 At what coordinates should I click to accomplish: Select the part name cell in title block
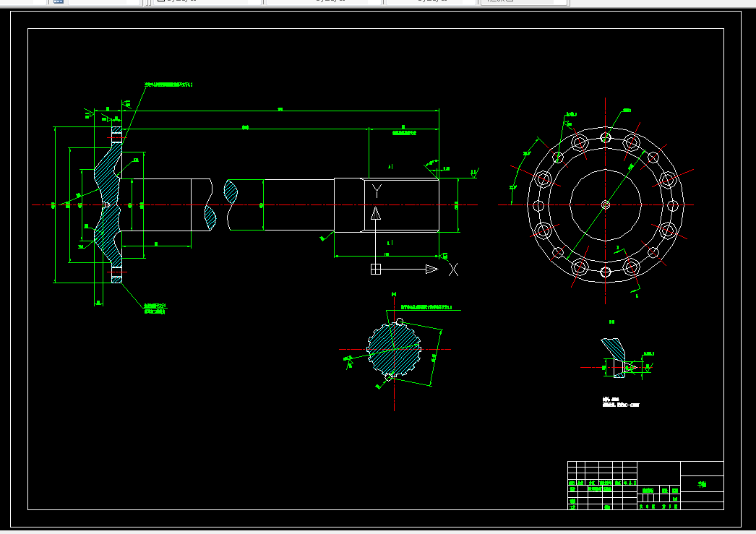point(702,484)
